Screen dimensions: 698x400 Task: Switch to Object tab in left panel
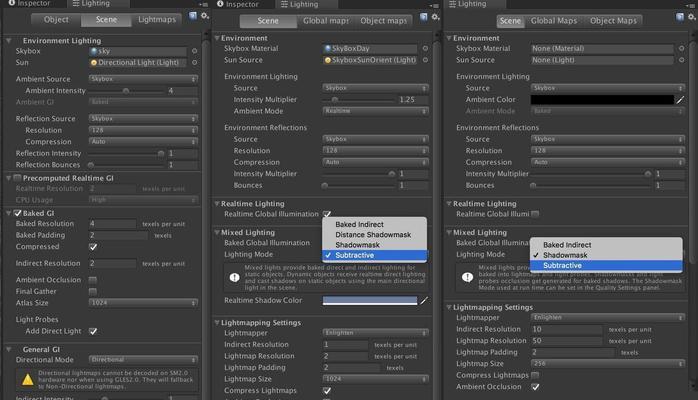(x=56, y=20)
